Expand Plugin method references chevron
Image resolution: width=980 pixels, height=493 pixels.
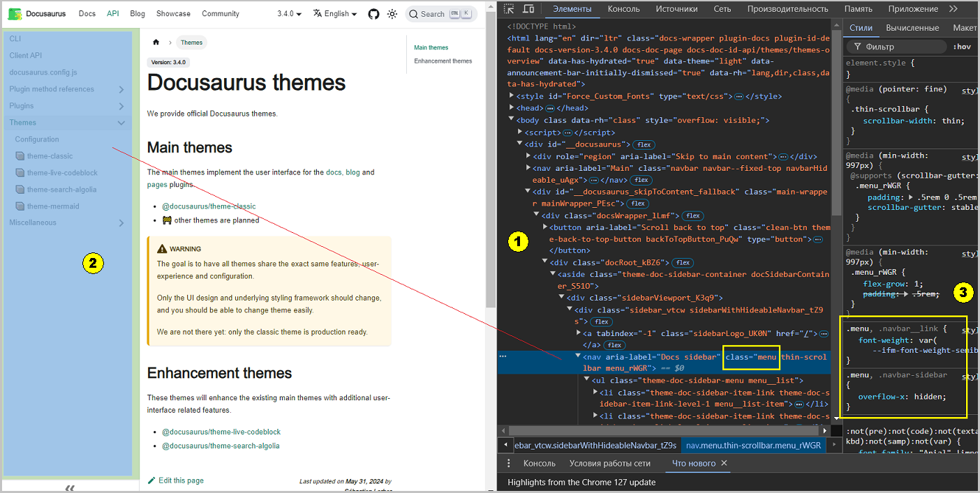coord(121,89)
